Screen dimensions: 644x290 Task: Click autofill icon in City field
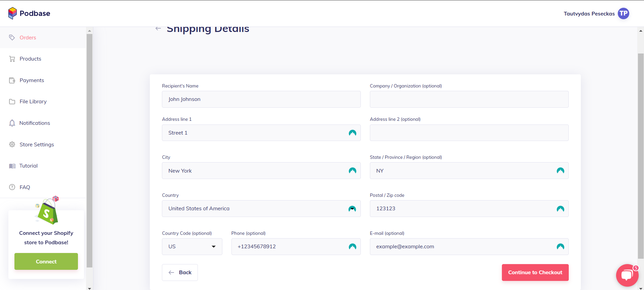(352, 171)
